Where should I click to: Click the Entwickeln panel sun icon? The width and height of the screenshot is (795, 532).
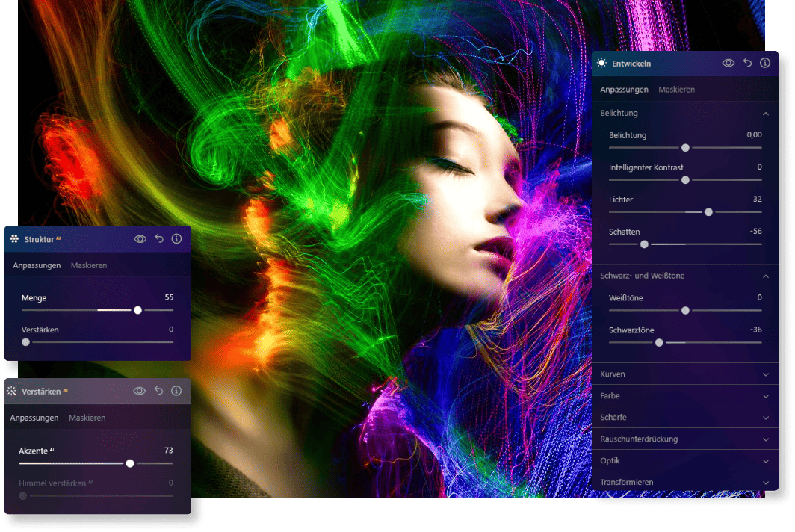602,64
